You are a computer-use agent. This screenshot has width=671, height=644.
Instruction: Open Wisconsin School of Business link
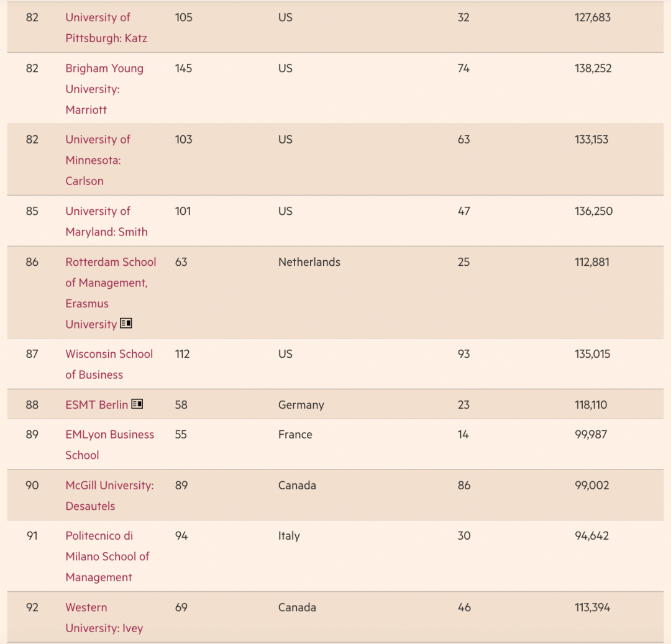point(109,365)
